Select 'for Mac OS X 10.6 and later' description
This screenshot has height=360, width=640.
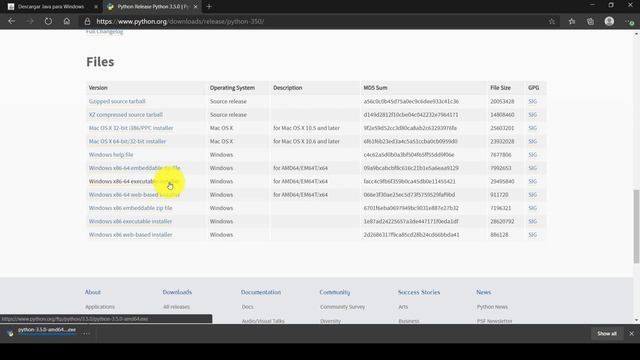307,141
